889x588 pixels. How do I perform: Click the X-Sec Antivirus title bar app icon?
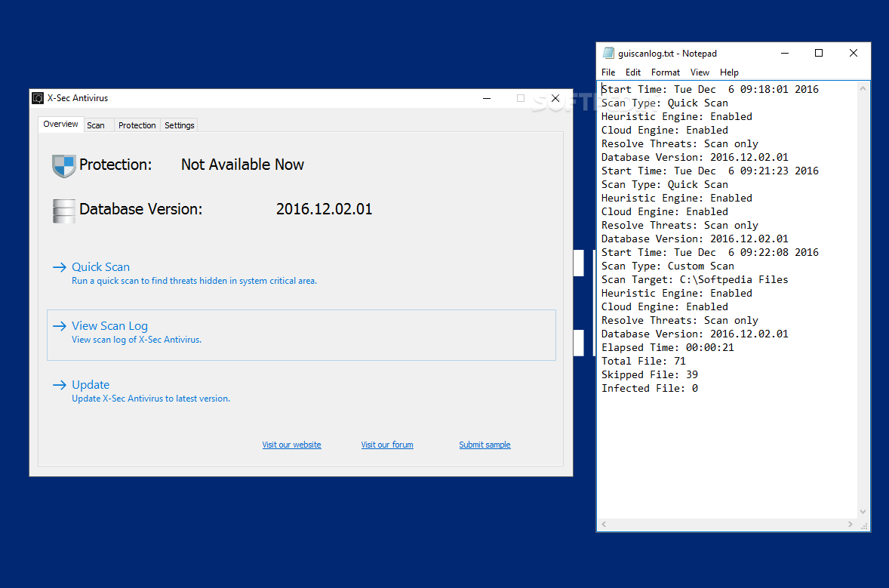pyautogui.click(x=38, y=98)
